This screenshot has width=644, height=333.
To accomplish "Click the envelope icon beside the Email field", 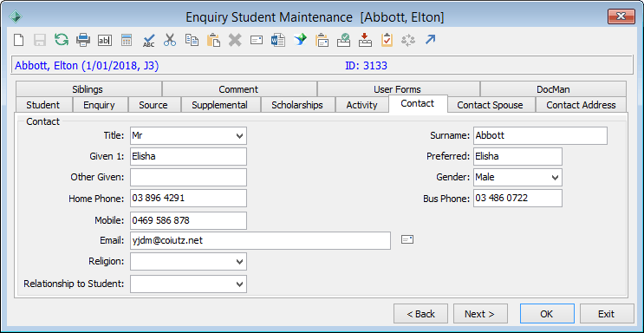I will click(407, 239).
